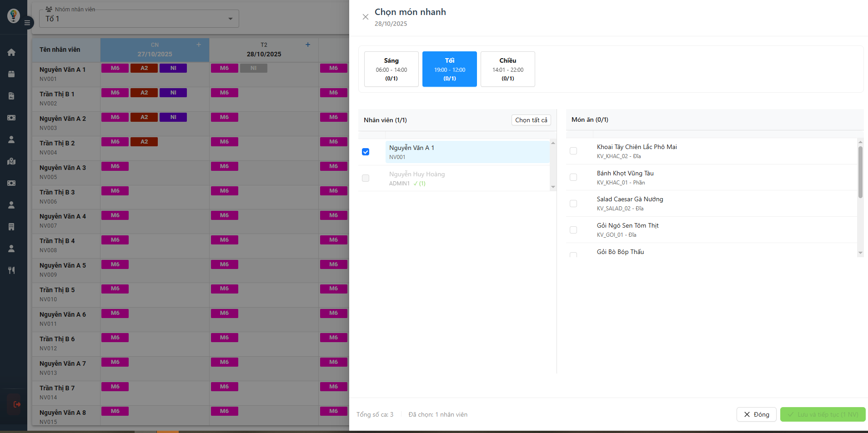The width and height of the screenshot is (868, 433).
Task: Switch to the Chiều shift tab
Action: point(507,69)
